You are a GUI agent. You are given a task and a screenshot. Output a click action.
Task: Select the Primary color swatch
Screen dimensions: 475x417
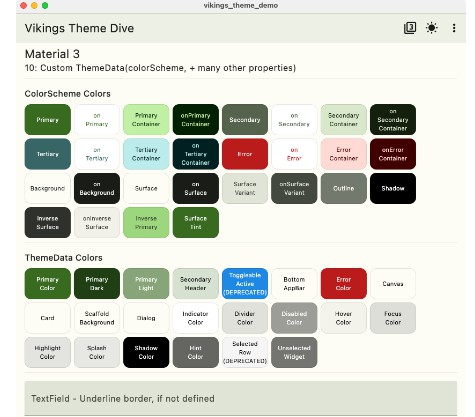coord(48,120)
